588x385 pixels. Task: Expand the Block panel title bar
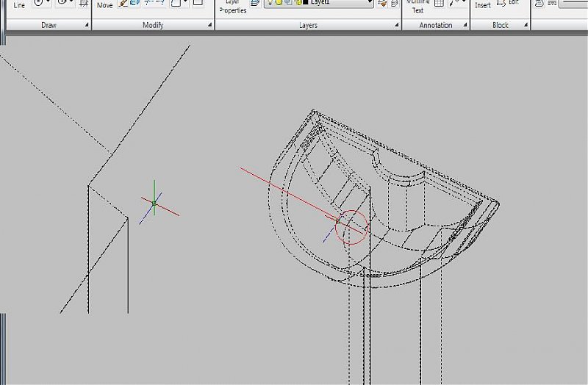coord(501,25)
